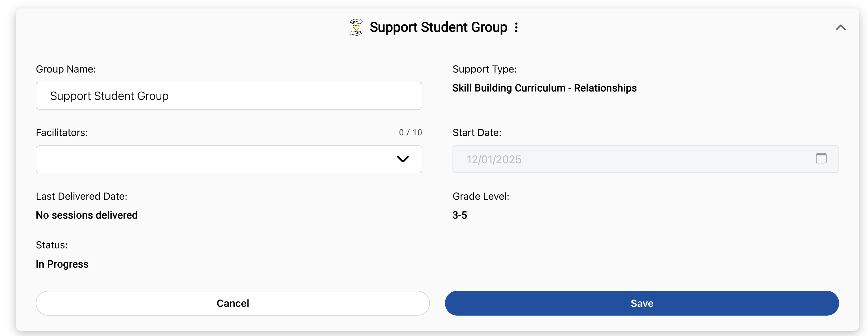Viewport: 868px width, 336px height.
Task: Open the Start Date calendar picker icon
Action: point(821,158)
